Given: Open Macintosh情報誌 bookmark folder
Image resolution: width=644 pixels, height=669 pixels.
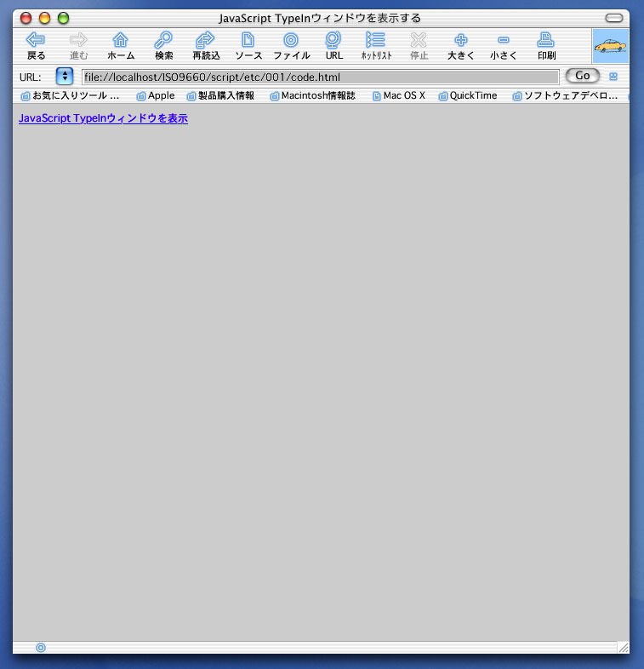Looking at the screenshot, I should pyautogui.click(x=312, y=95).
